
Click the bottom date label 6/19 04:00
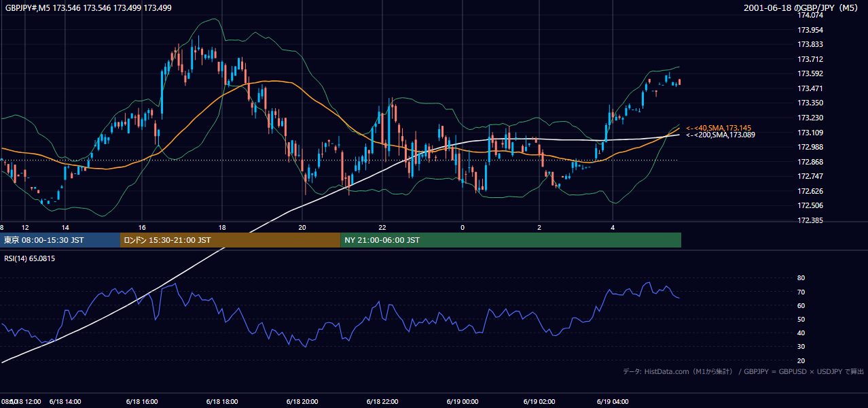point(613,401)
